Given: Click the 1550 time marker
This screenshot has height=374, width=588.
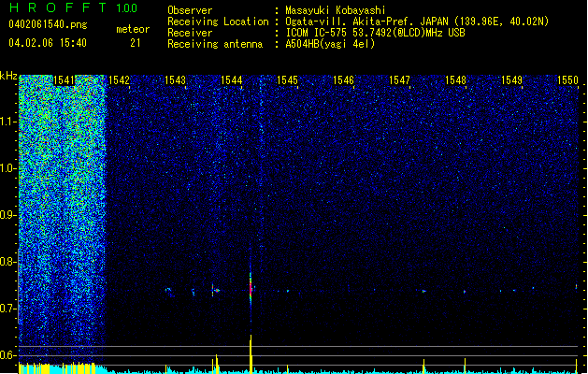Looking at the screenshot, I should [567, 80].
